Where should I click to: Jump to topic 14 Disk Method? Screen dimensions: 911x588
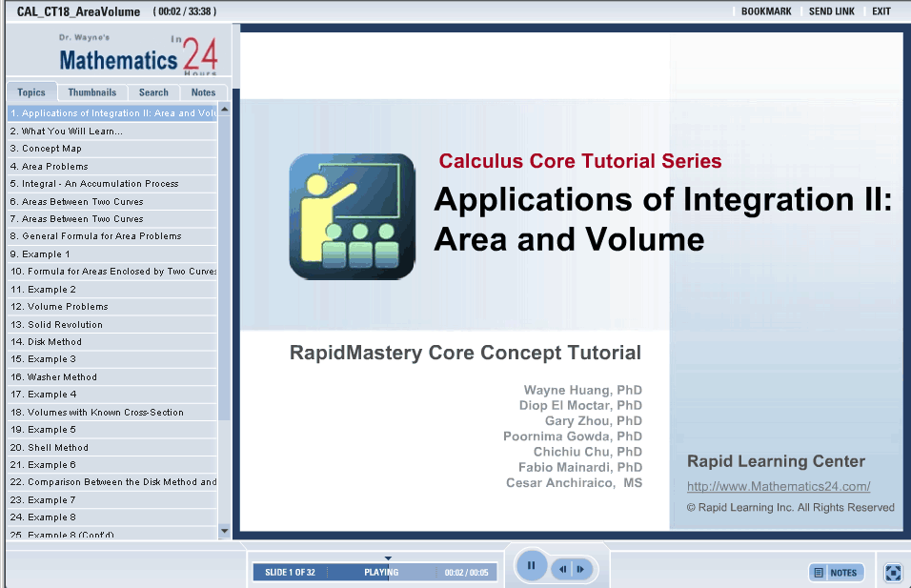tap(112, 341)
